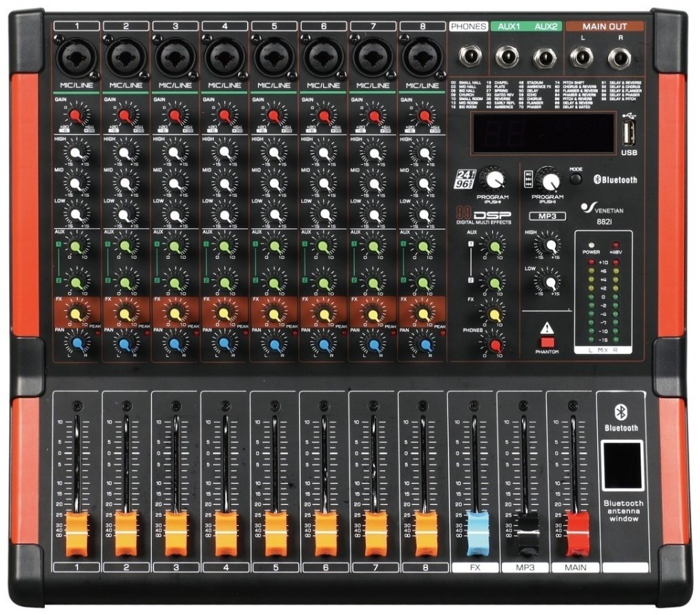The height and width of the screenshot is (615, 700).
Task: Click the channel 8 blue PAN knob
Action: point(424,344)
